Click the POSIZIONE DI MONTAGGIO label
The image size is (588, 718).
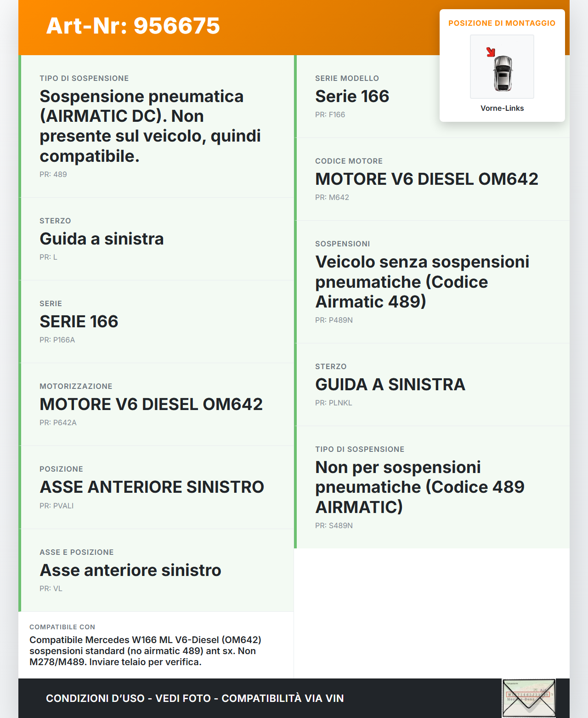point(502,23)
